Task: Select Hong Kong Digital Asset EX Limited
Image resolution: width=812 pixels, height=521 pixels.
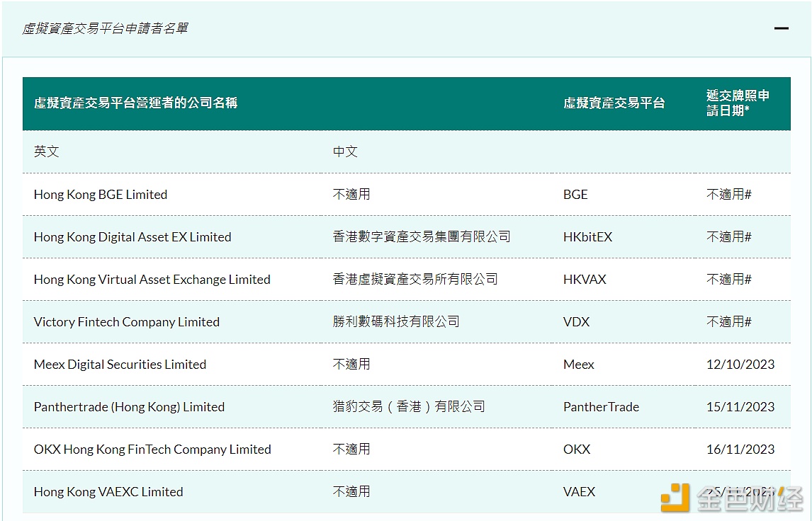Action: pos(132,237)
